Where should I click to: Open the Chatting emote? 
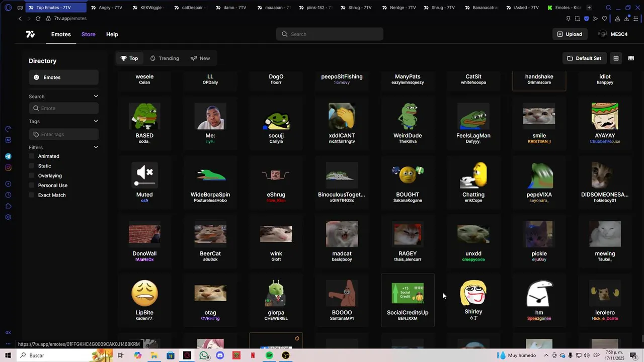click(473, 182)
